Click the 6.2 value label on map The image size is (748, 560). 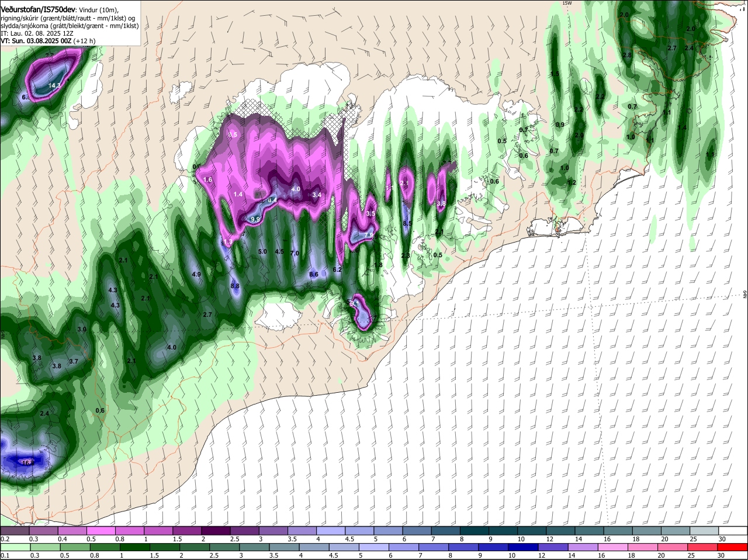click(337, 269)
